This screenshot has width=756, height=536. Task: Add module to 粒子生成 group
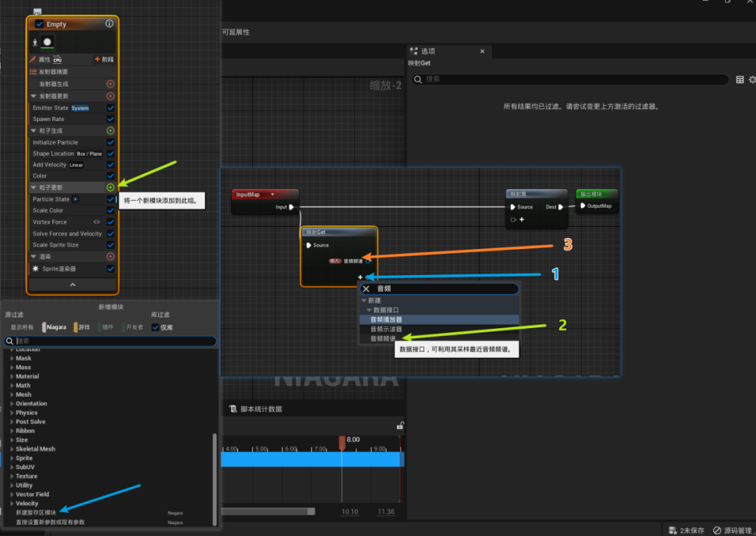point(111,131)
